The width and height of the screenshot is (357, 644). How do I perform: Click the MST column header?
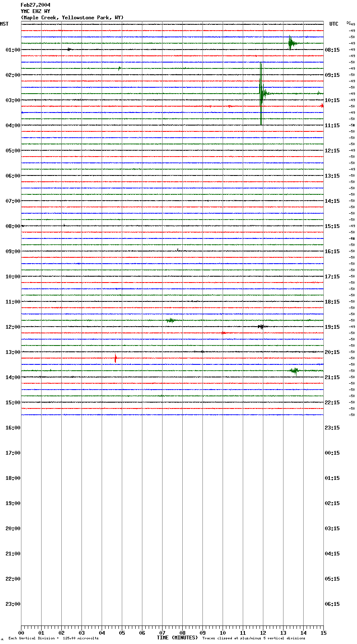coord(4,24)
